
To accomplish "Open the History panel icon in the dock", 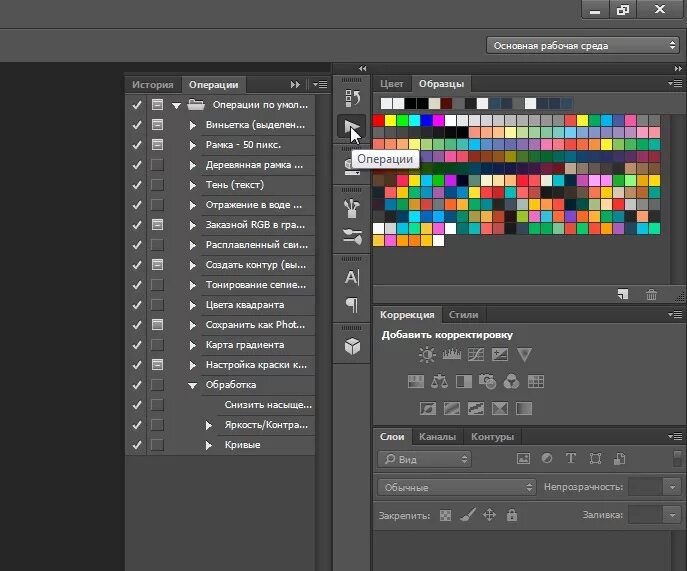I will pyautogui.click(x=352, y=99).
